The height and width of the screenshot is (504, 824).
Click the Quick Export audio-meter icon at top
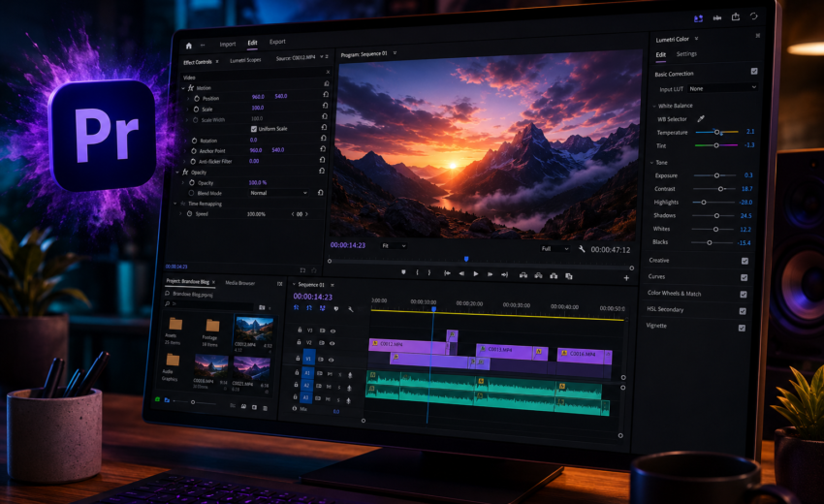717,17
